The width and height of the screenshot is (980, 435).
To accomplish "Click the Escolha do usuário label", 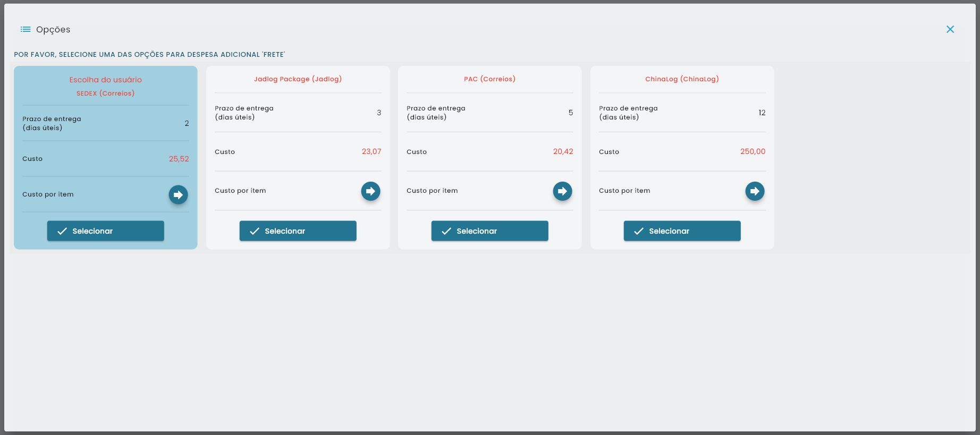I will click(x=105, y=80).
